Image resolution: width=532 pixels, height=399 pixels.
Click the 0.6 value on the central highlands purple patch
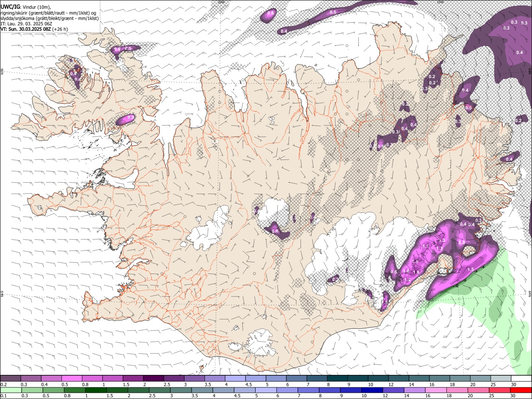(x=275, y=231)
